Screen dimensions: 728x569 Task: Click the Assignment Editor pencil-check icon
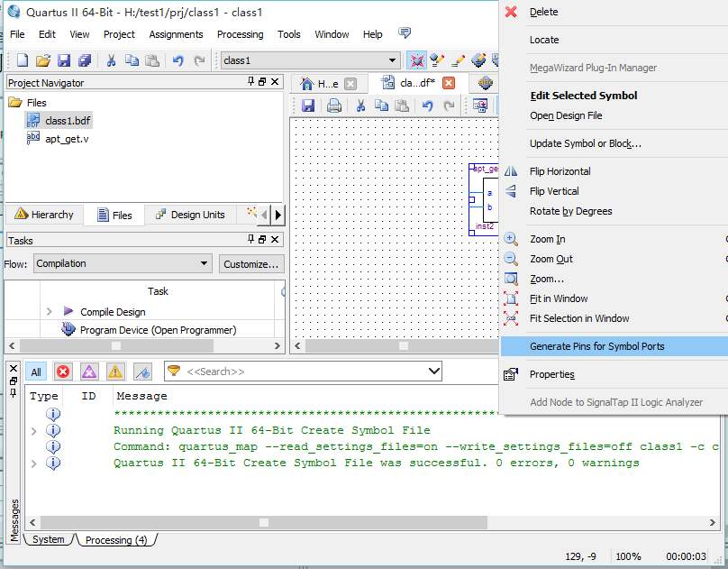(x=437, y=60)
